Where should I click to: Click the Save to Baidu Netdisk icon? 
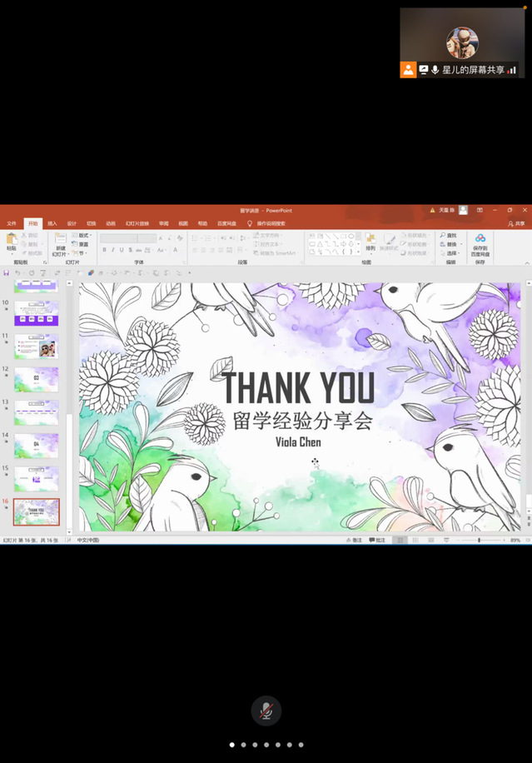point(480,240)
